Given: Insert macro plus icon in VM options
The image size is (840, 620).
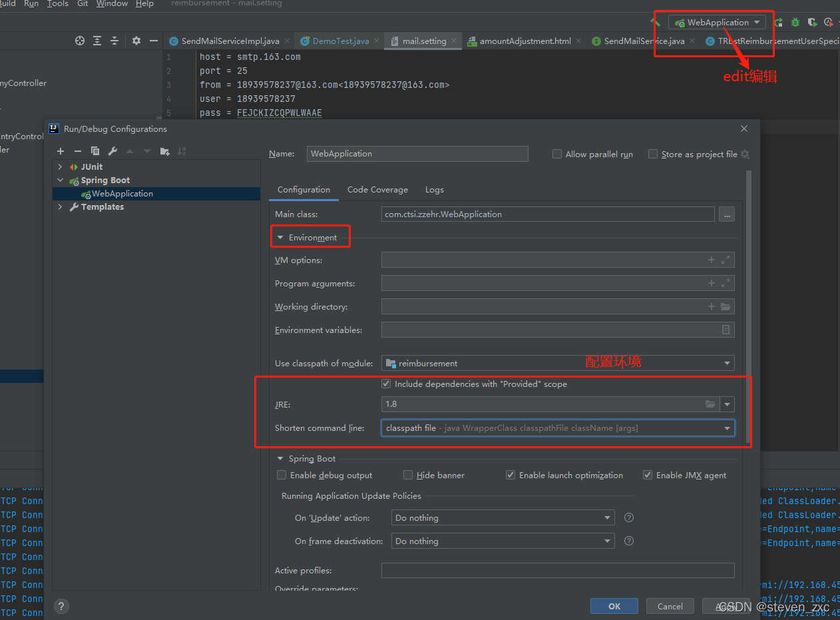Looking at the screenshot, I should (712, 260).
